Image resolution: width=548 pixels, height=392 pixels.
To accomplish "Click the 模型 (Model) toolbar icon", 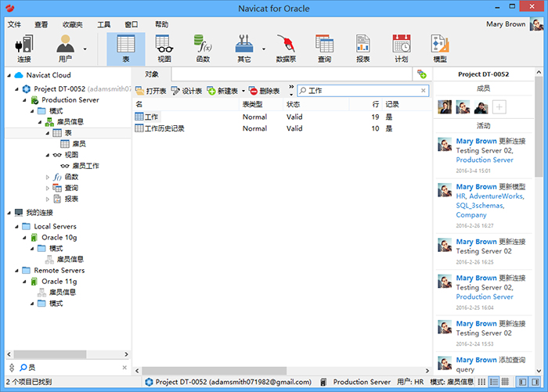I will coord(440,48).
